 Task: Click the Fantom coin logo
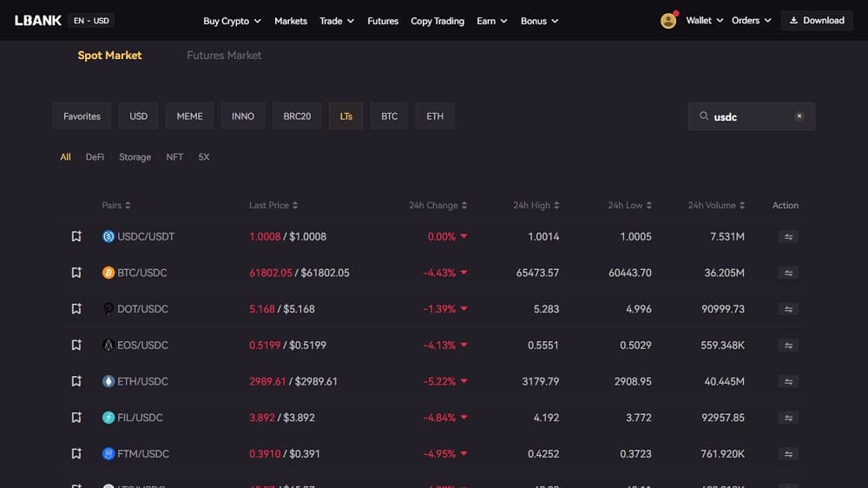(108, 453)
